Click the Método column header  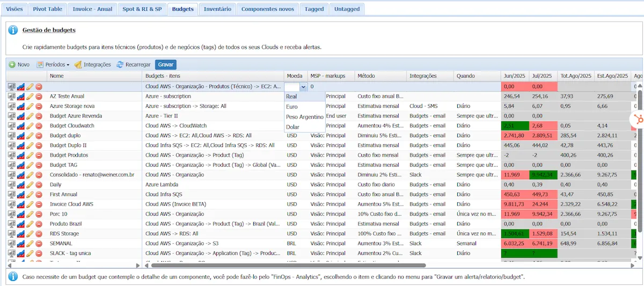[380, 76]
